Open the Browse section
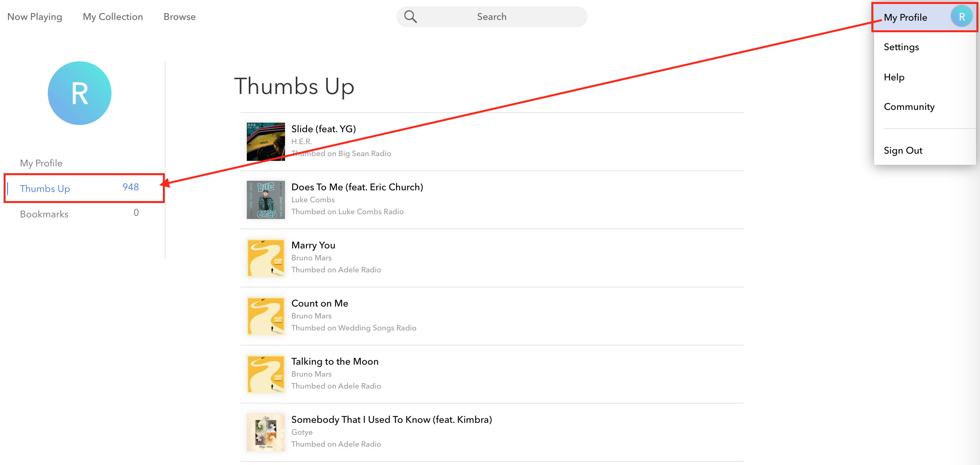The width and height of the screenshot is (980, 465). [179, 16]
